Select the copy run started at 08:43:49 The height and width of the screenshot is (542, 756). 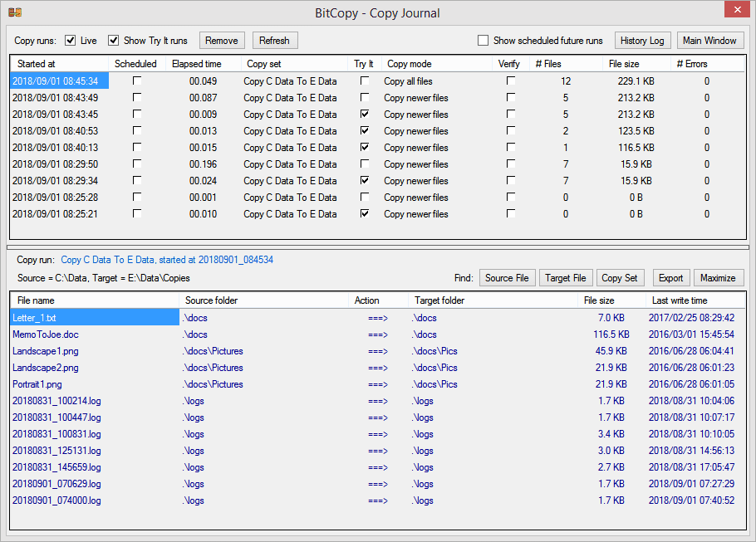tap(377, 98)
